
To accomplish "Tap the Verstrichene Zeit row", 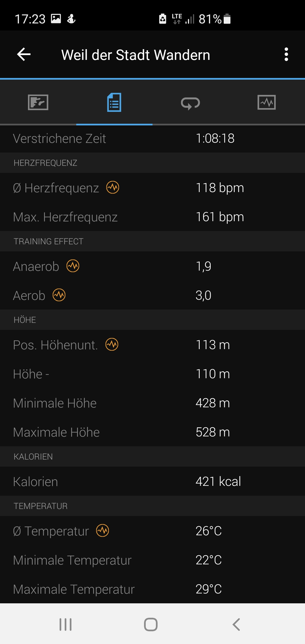I will click(x=152, y=138).
